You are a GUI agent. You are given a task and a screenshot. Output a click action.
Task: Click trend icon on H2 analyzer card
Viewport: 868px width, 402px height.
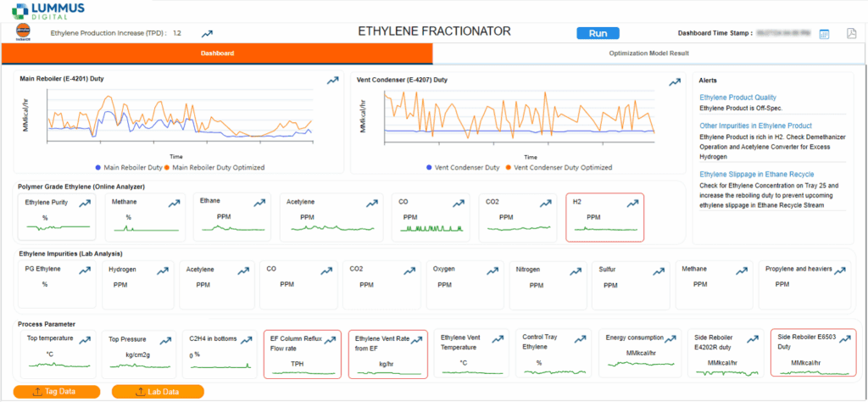pos(632,204)
